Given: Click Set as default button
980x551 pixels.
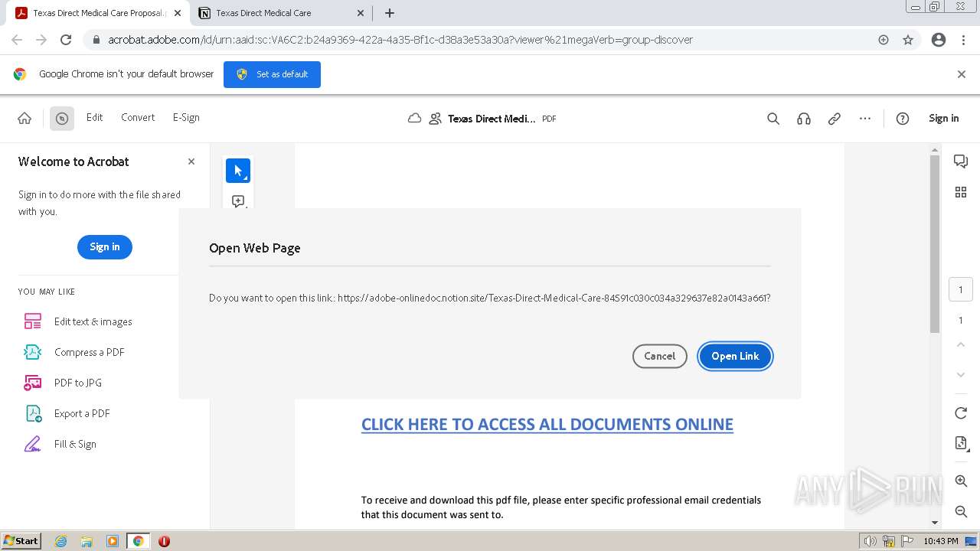Looking at the screenshot, I should click(272, 74).
